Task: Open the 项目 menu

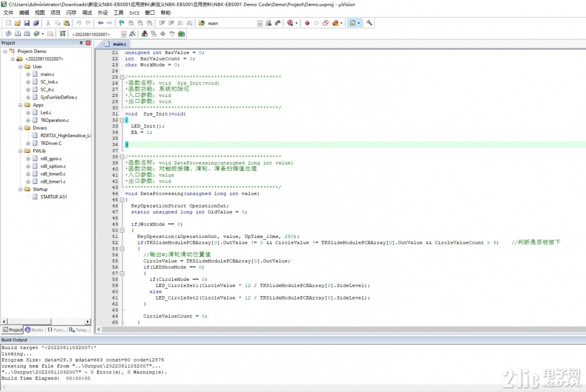Action: tap(56, 13)
